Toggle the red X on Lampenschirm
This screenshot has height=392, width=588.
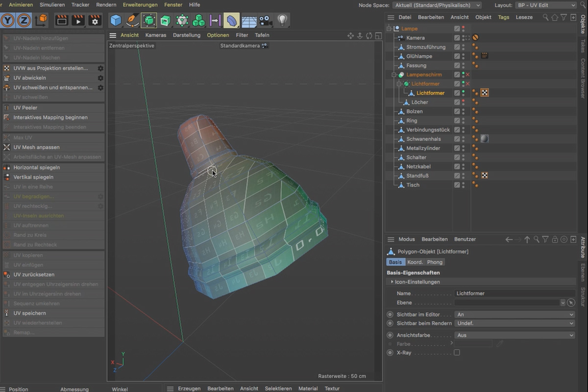coord(468,74)
